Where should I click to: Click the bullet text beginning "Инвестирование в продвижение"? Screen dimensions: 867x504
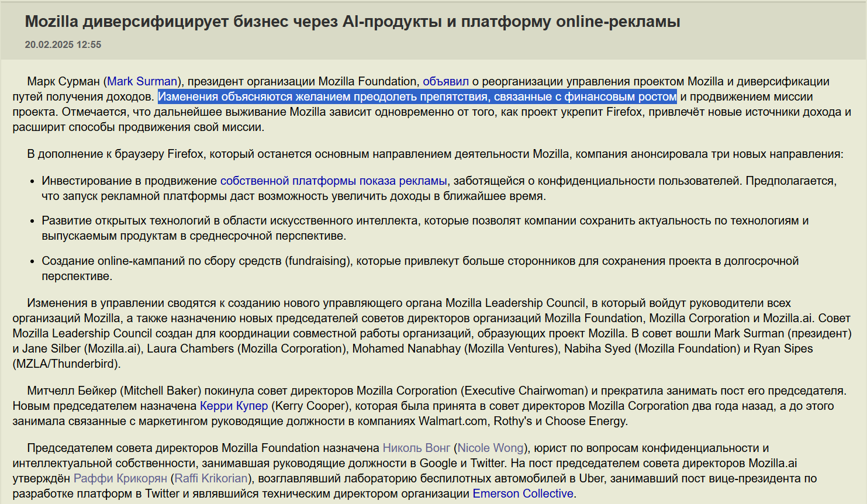(439, 188)
